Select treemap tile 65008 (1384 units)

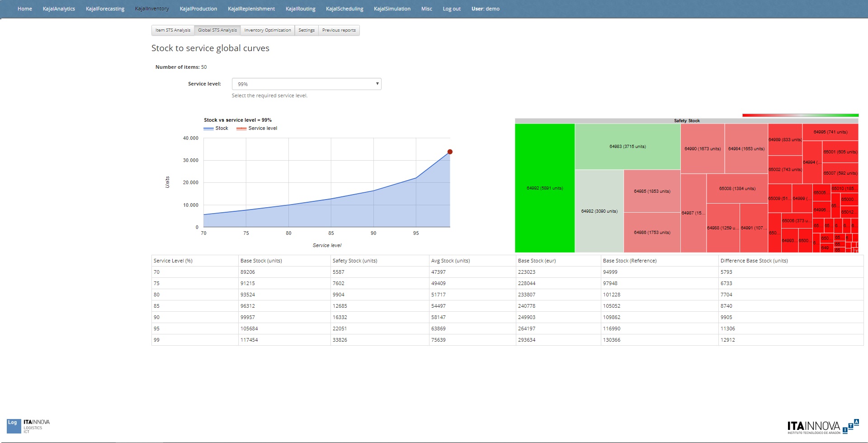(x=737, y=189)
